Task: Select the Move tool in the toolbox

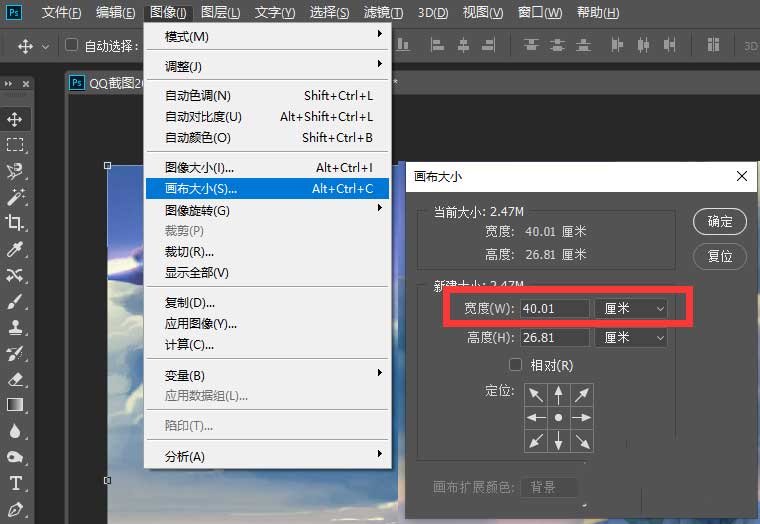Action: (15, 119)
